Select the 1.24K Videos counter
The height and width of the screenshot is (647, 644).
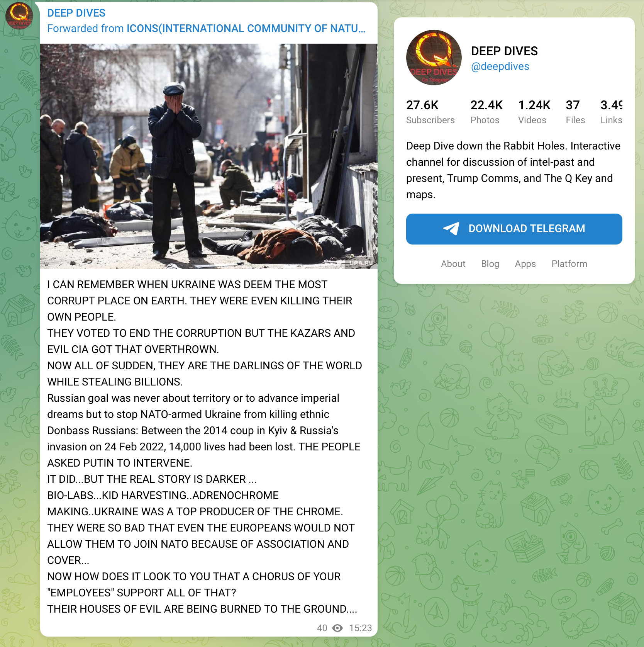pos(534,112)
